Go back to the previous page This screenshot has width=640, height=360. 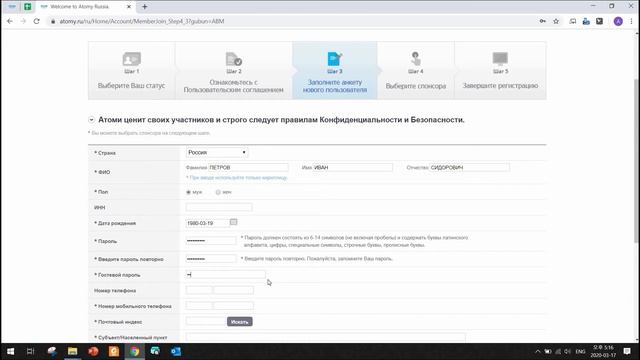coord(10,21)
